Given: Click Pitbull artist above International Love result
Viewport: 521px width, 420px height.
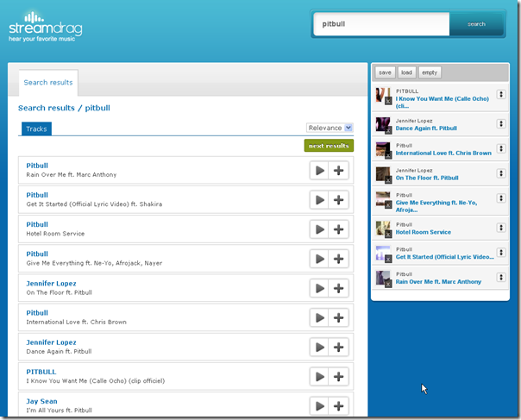Looking at the screenshot, I should (37, 313).
